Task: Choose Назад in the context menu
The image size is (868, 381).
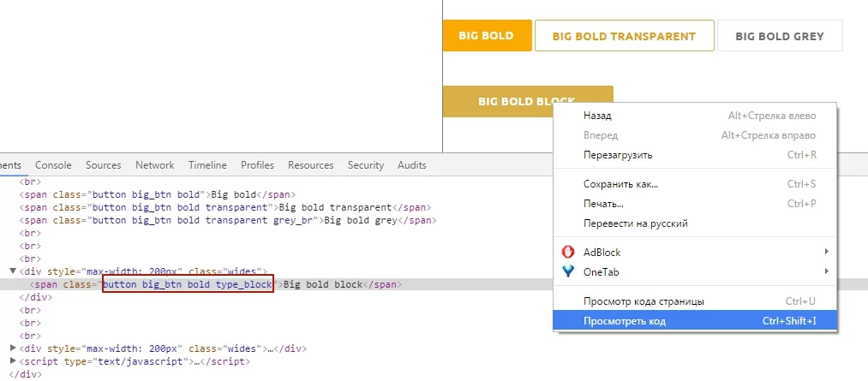Action: [x=695, y=116]
